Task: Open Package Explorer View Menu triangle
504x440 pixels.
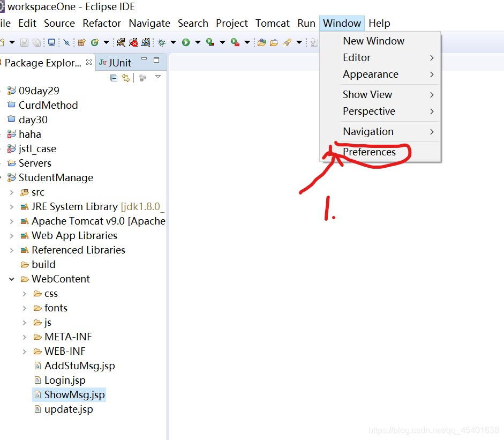Action: pos(158,77)
